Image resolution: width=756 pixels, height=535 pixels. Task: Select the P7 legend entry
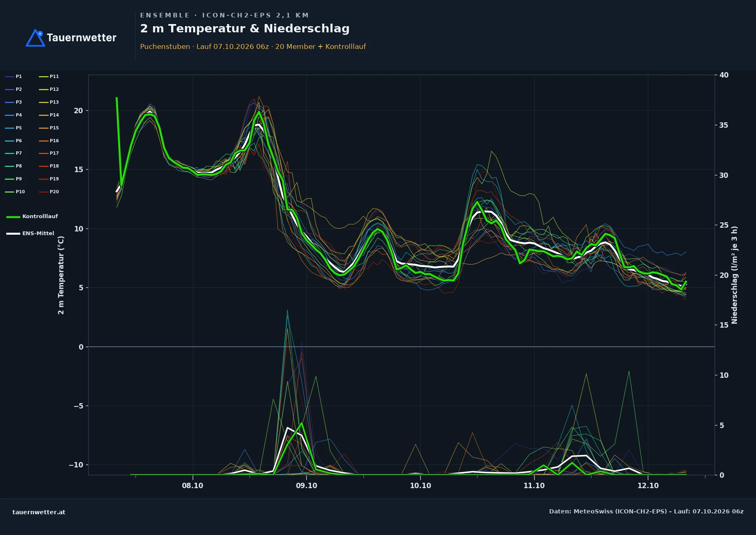click(14, 153)
